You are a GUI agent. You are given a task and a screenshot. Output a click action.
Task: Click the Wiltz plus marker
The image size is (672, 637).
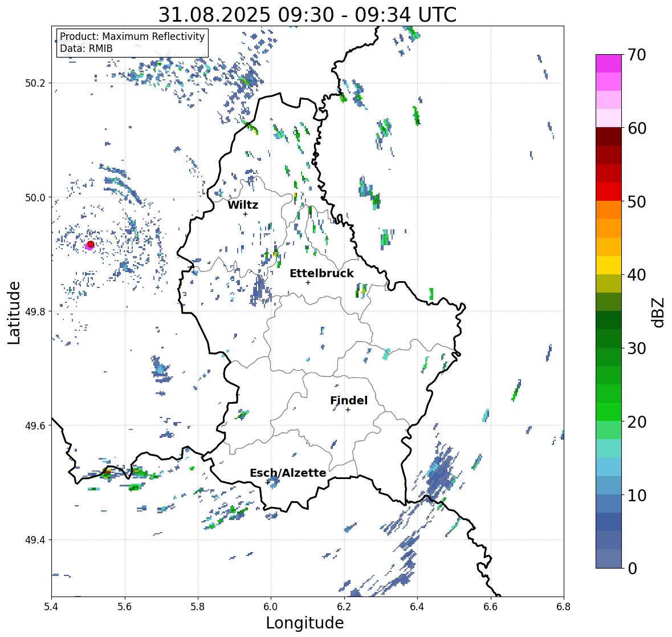click(246, 214)
